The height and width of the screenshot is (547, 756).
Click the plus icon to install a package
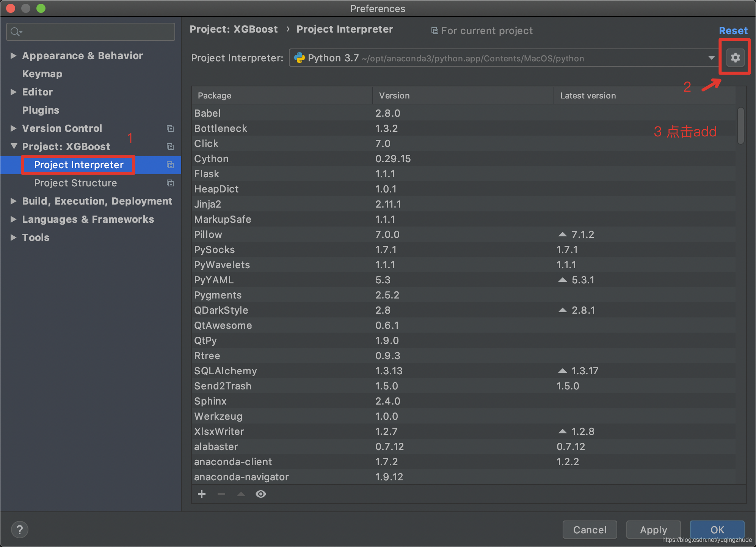click(x=202, y=494)
